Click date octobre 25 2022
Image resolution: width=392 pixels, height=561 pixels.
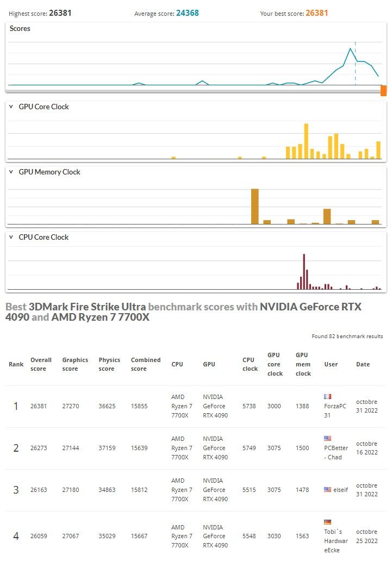pos(366,536)
